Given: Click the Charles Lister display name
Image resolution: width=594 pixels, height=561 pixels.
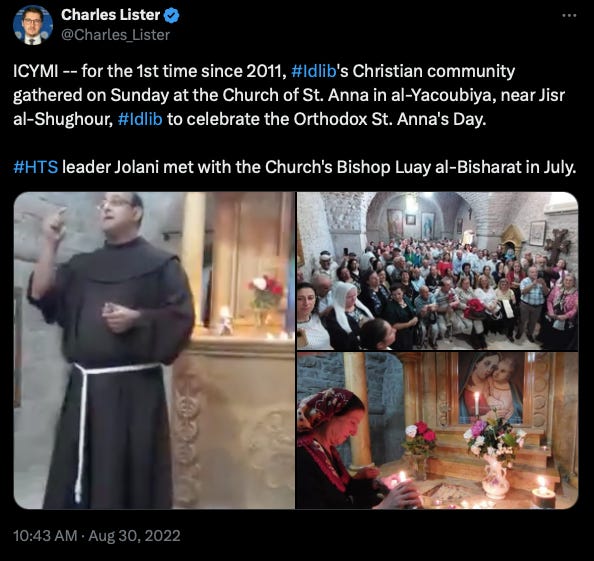Looking at the screenshot, I should (x=111, y=15).
